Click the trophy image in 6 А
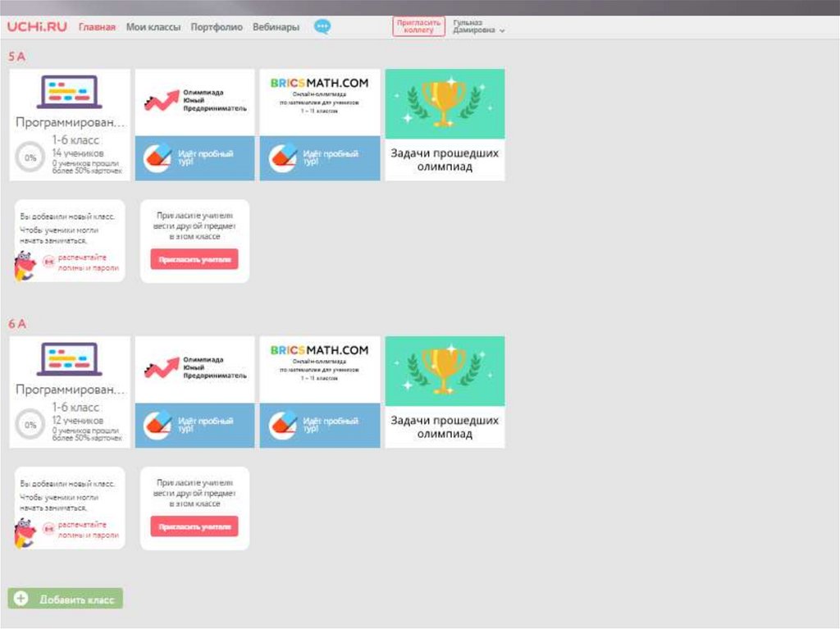Screen dimensions: 840x629 click(445, 371)
